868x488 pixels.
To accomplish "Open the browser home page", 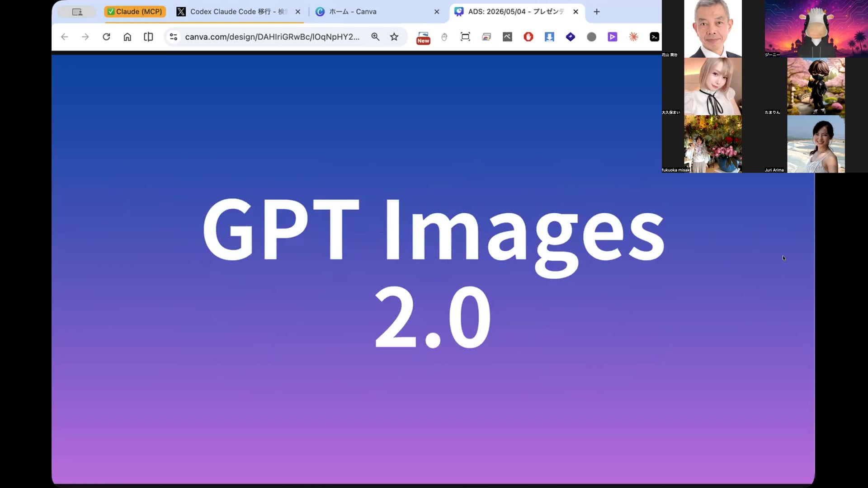I will pyautogui.click(x=127, y=37).
